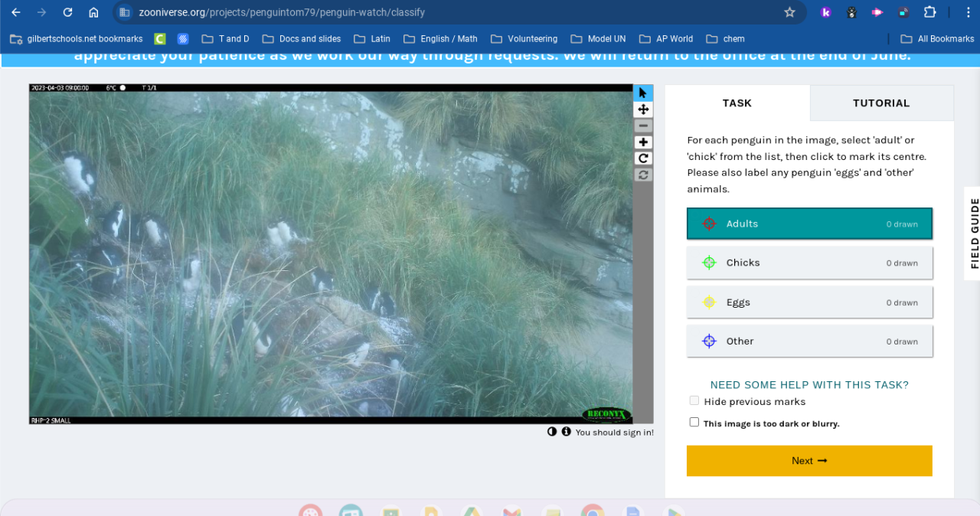Open the Field Guide side tab
Viewport: 980px width, 516px height.
point(974,234)
